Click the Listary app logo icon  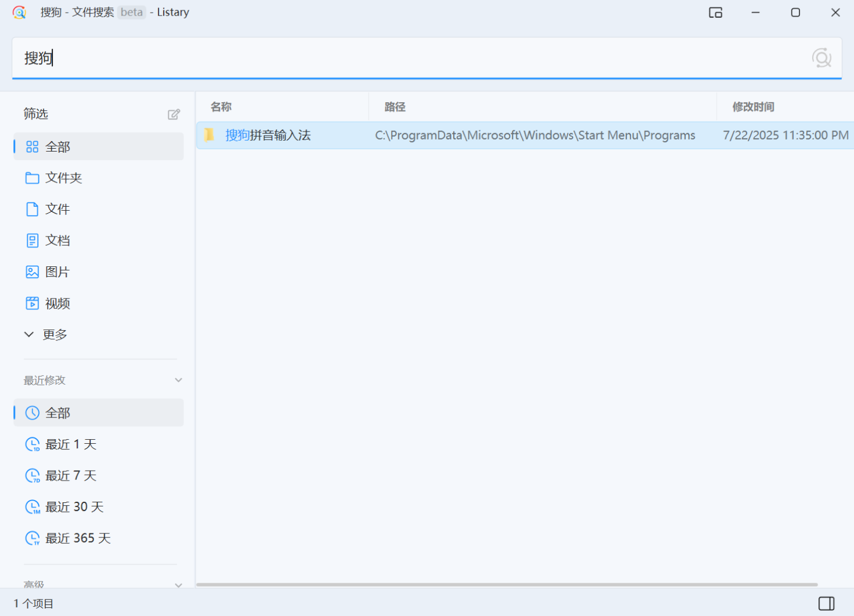(20, 13)
